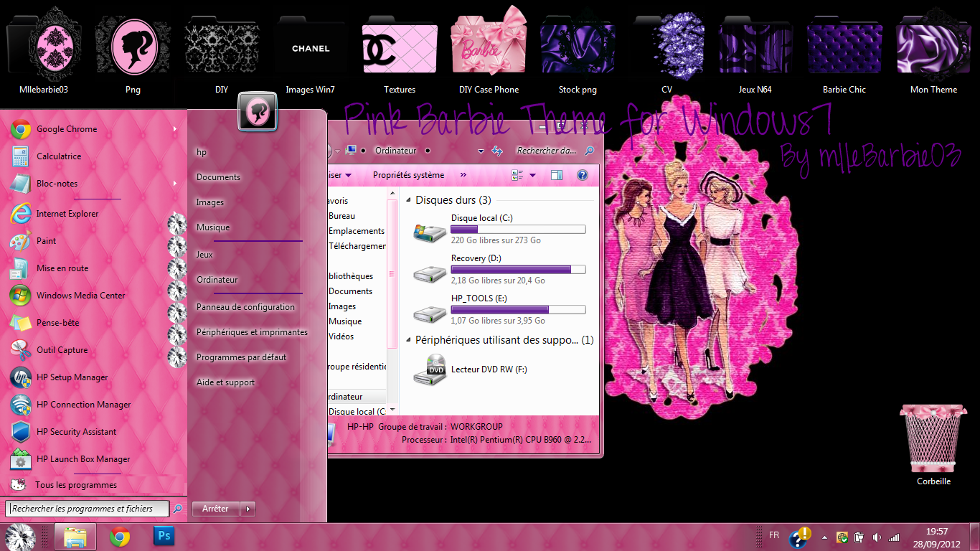This screenshot has height=551, width=980.
Task: Open the volume speaker tray icon
Action: (x=877, y=537)
